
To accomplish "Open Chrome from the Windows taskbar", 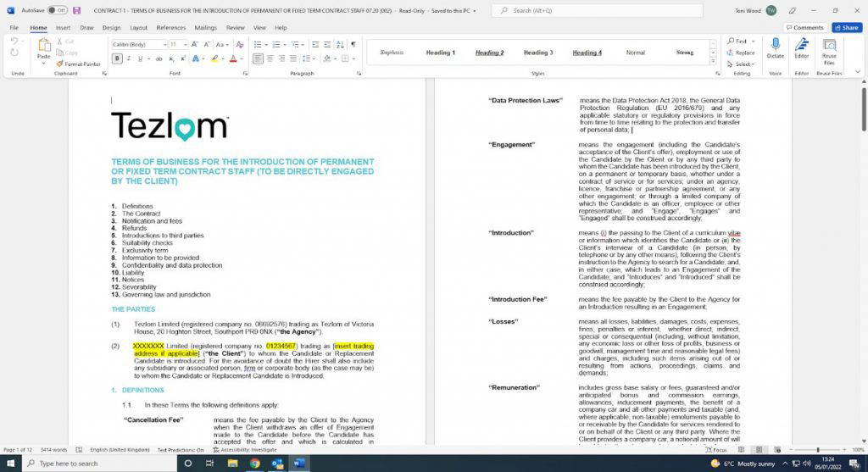I will tap(254, 464).
